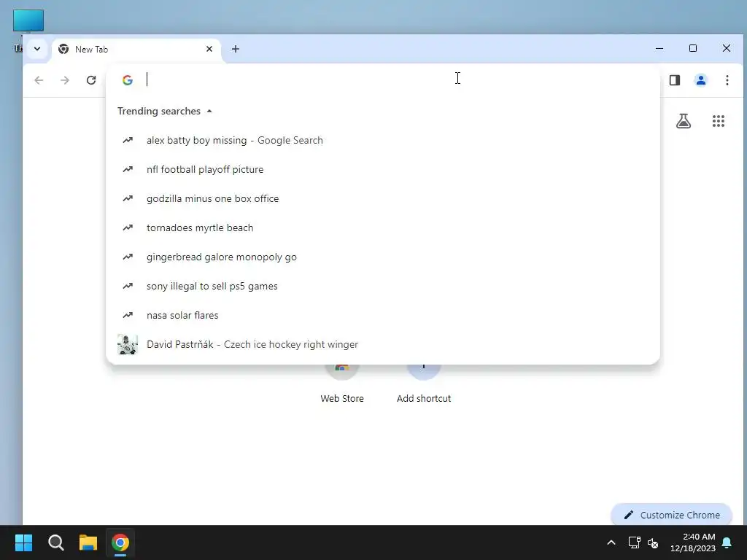Select suggestion alex batty boy missing
The width and height of the screenshot is (747, 560).
tap(382, 141)
